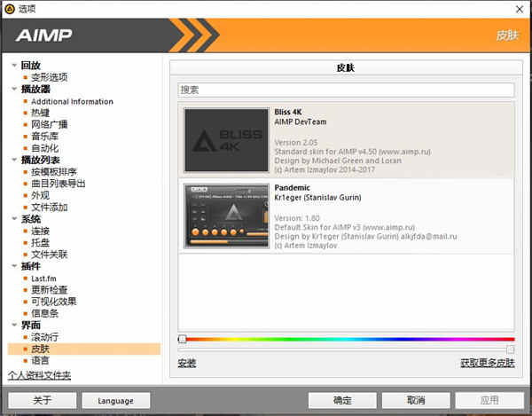Click the rainbow hue slider handle

click(182, 339)
